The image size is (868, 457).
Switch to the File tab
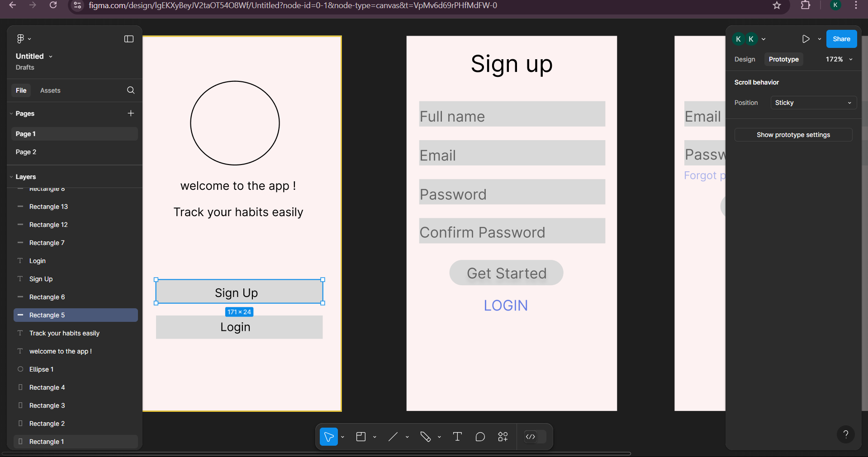click(x=21, y=90)
